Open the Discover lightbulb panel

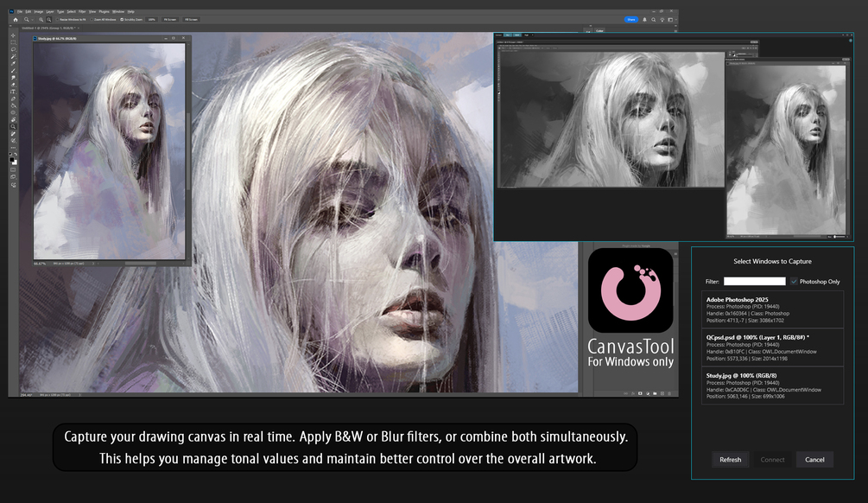click(x=662, y=19)
